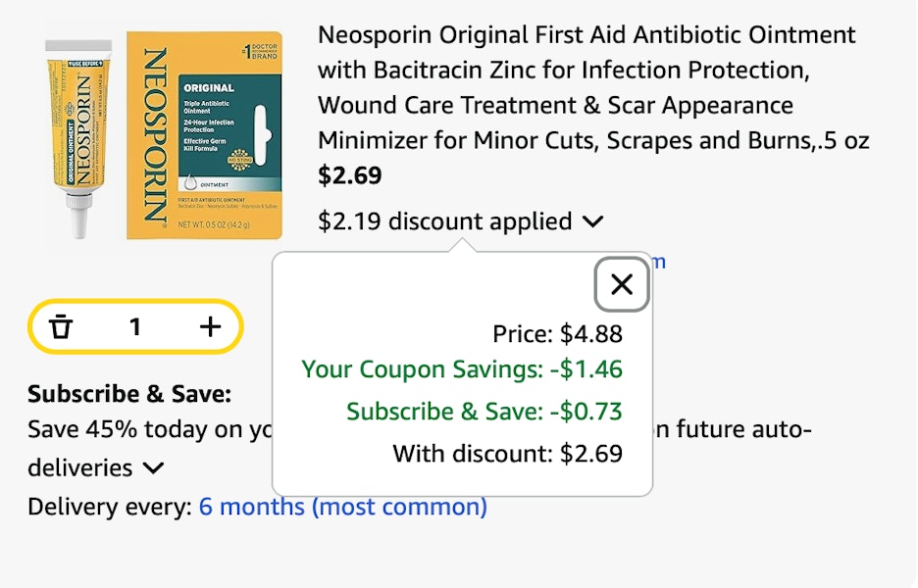Select the "Subscribe & Save: -$0.73" line

coord(484,412)
